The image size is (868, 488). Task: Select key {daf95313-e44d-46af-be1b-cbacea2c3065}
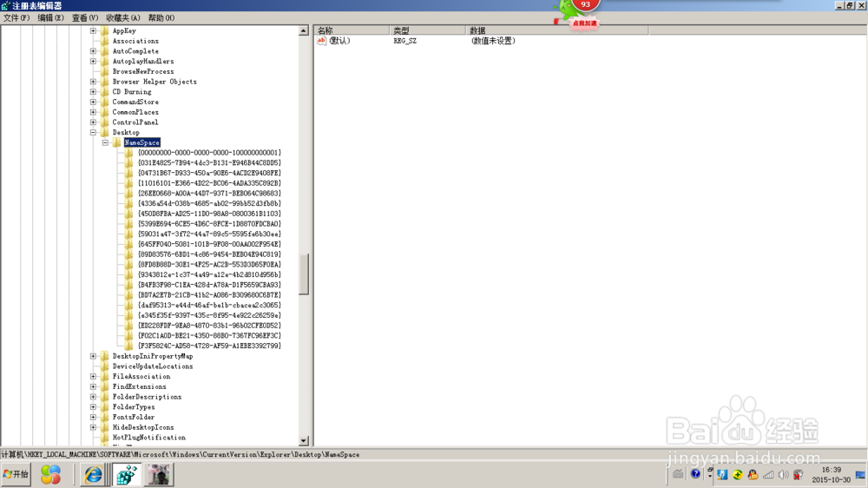pyautogui.click(x=210, y=305)
